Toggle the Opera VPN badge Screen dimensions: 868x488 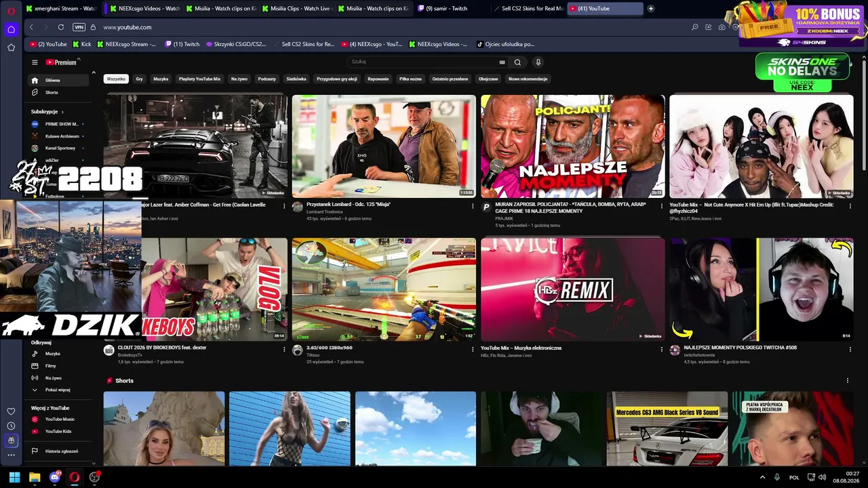click(79, 27)
